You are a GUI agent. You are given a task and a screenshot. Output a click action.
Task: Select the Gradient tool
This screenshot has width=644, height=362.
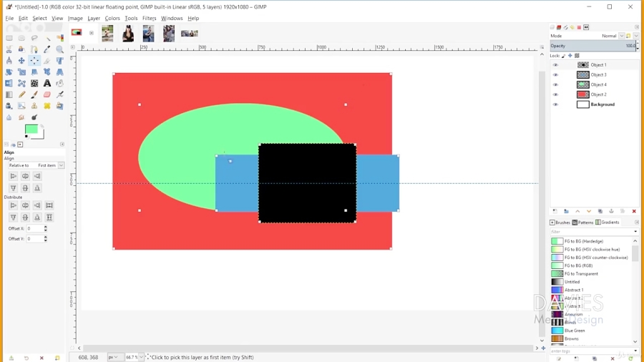[9, 95]
